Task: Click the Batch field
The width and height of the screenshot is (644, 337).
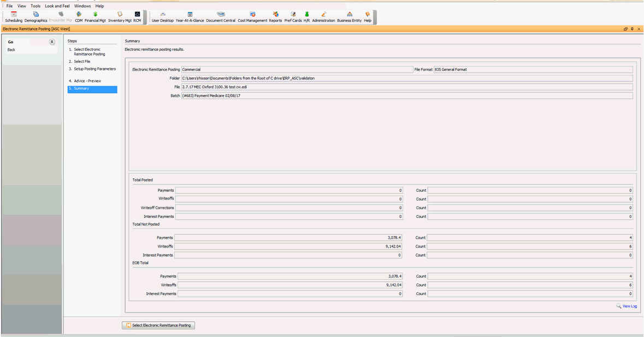Action: (x=407, y=96)
